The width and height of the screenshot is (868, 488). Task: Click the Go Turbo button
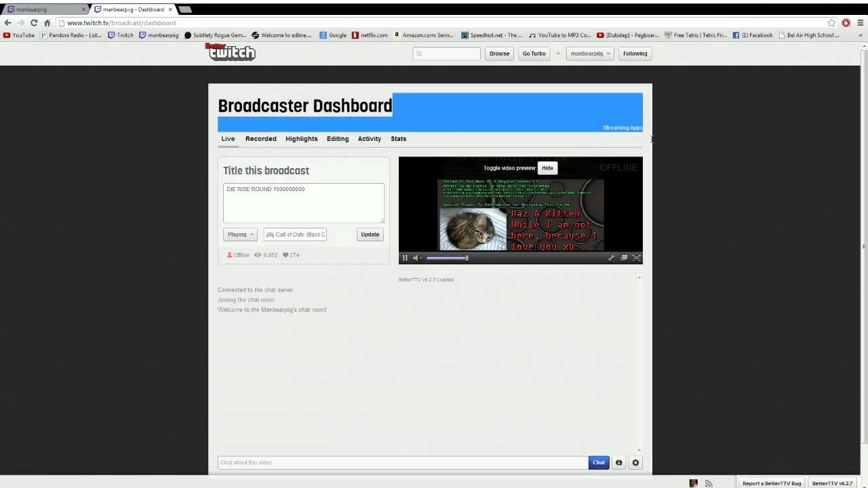click(534, 54)
